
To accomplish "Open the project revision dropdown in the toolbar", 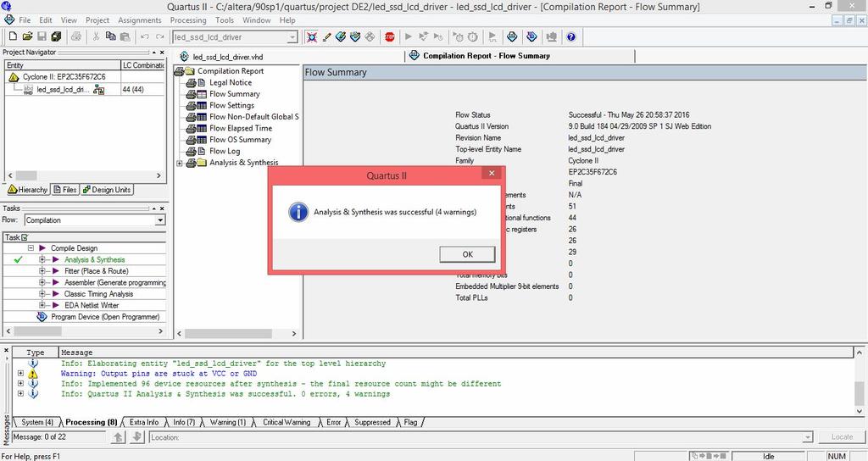I will (292, 37).
